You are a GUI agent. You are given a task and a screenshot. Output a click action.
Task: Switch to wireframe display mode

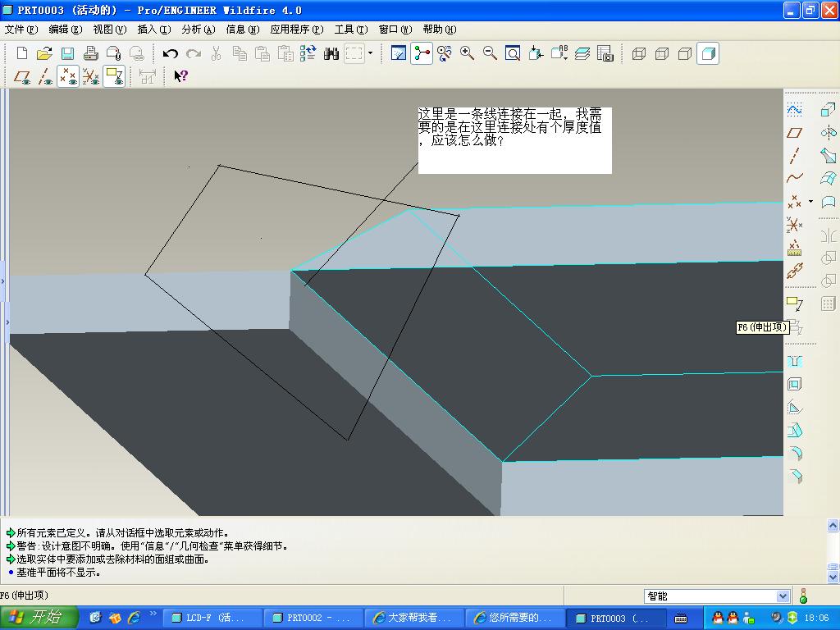pyautogui.click(x=638, y=53)
